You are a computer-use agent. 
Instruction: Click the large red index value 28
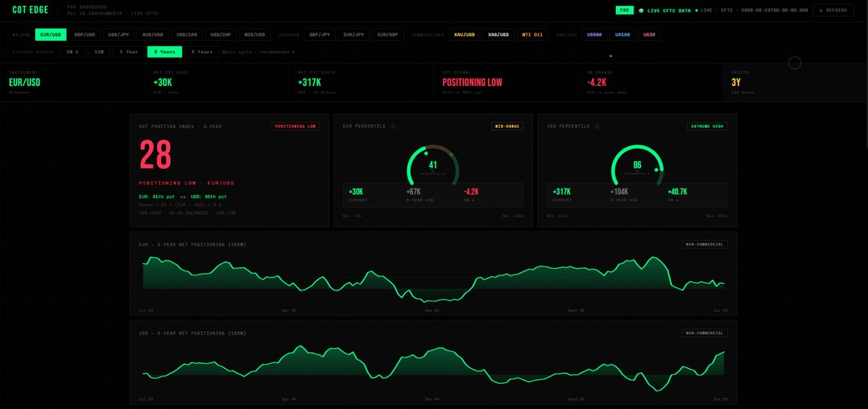tap(155, 155)
